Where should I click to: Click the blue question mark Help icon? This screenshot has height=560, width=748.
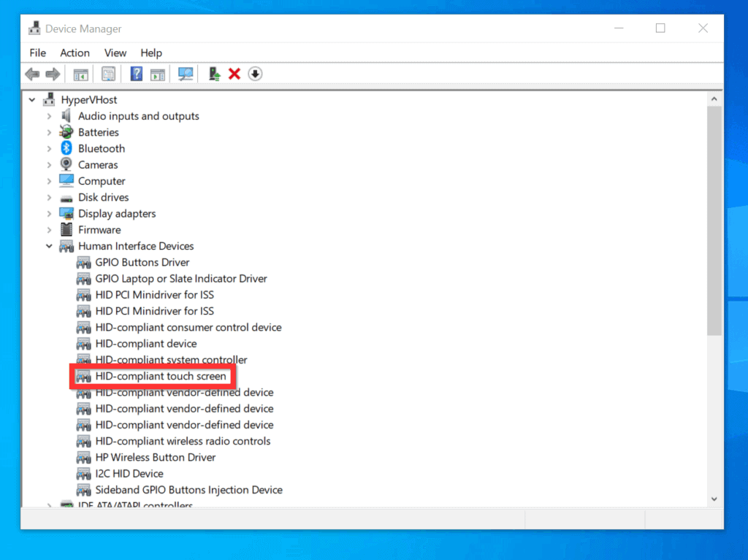(137, 74)
